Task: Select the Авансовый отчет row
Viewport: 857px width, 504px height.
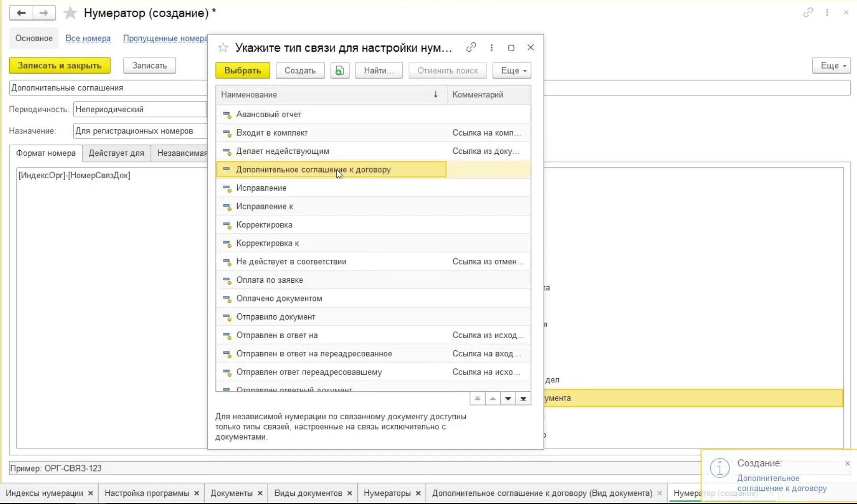Action: 269,115
